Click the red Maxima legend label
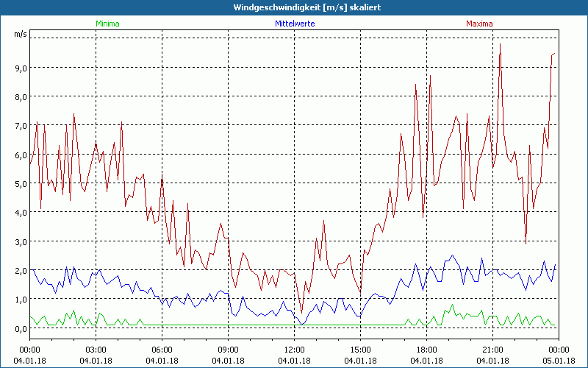The width and height of the screenshot is (588, 368). (479, 24)
